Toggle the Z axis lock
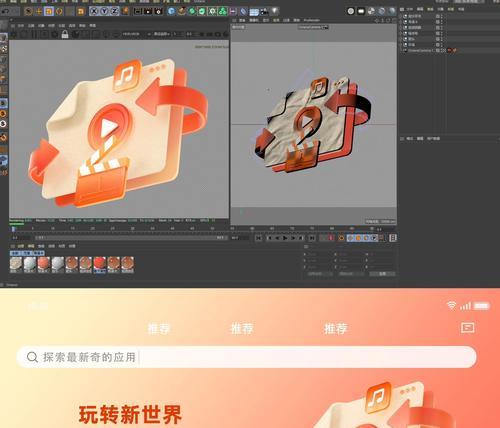The height and width of the screenshot is (428, 500). tap(115, 11)
